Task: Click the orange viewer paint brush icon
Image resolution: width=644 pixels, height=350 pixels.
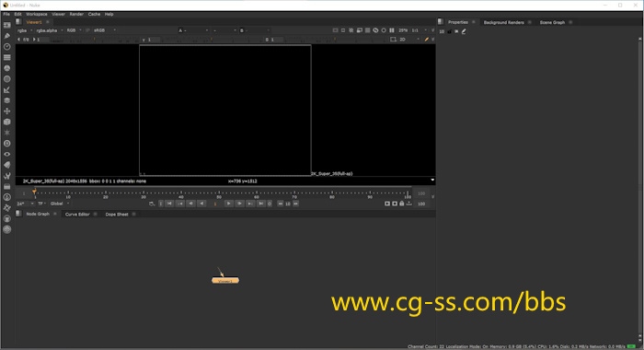Action: click(x=426, y=40)
